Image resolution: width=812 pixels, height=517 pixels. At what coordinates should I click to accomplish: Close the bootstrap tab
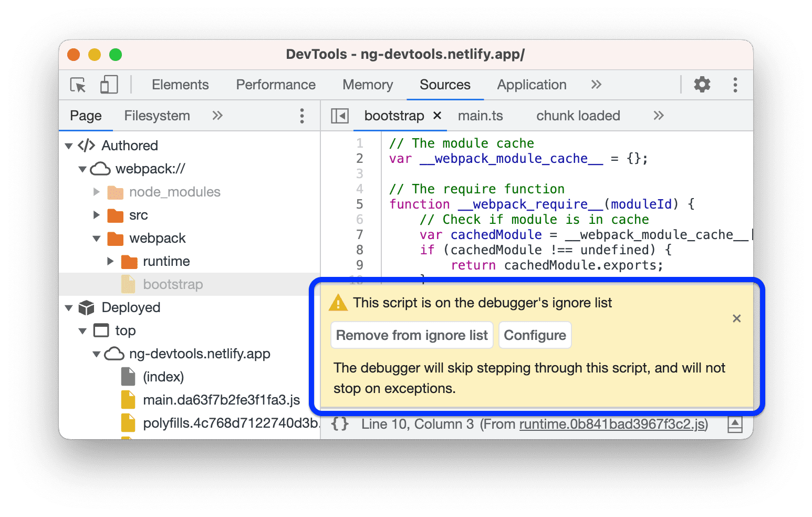tap(437, 116)
